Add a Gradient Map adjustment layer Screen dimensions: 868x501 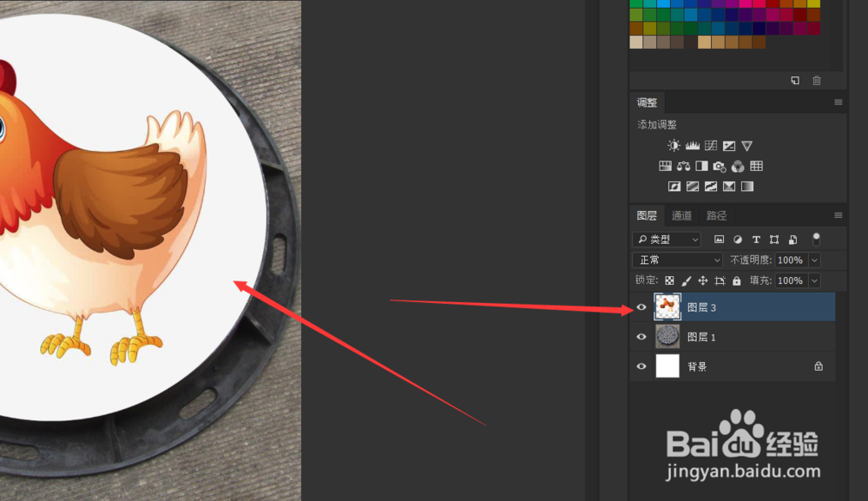click(747, 187)
